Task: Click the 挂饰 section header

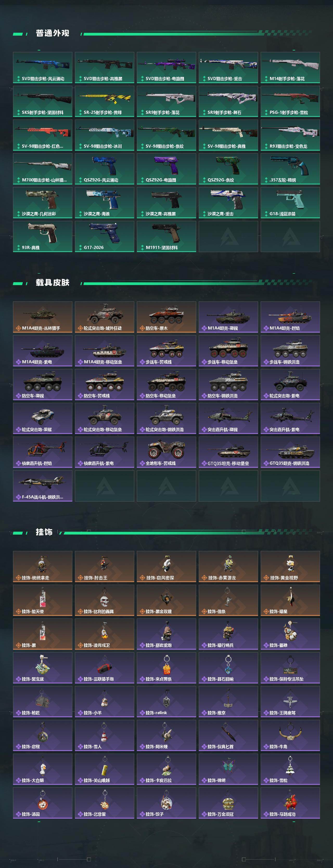Action: coord(44,532)
